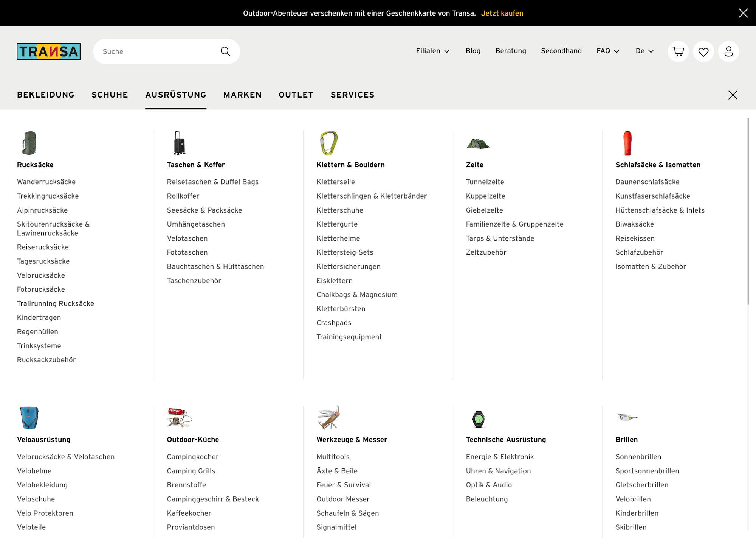Open Bauchtaschen & Hüfttaschen

(215, 267)
